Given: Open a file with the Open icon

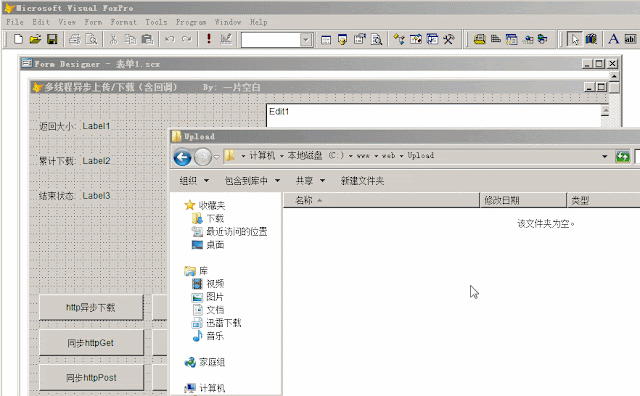Looking at the screenshot, I should (x=35, y=39).
